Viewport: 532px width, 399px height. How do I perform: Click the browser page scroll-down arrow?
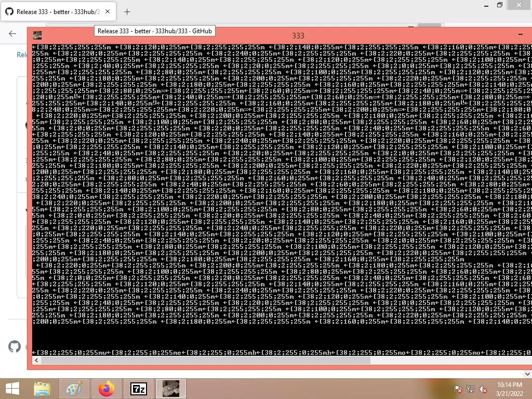click(x=527, y=374)
